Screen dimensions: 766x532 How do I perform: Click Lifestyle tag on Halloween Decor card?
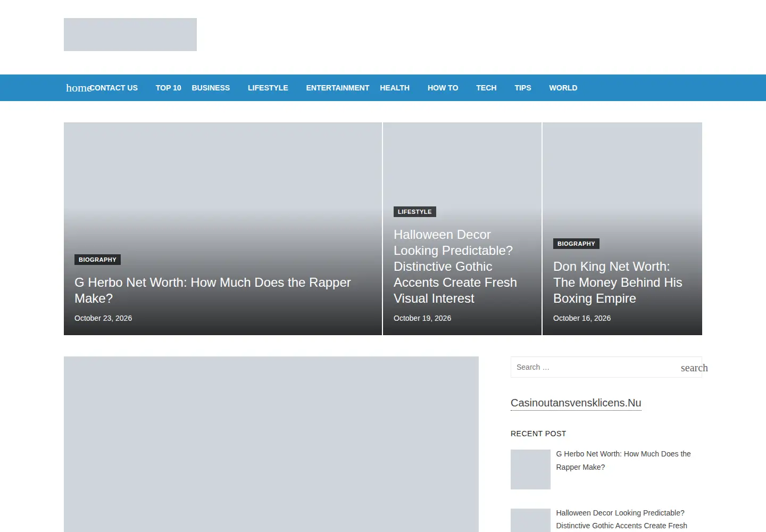pyautogui.click(x=415, y=212)
